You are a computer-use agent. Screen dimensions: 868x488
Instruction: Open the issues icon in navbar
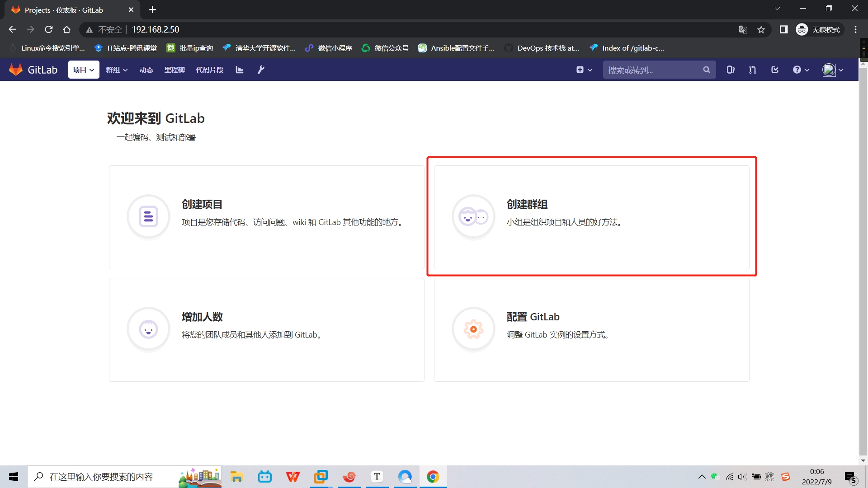[731, 70]
